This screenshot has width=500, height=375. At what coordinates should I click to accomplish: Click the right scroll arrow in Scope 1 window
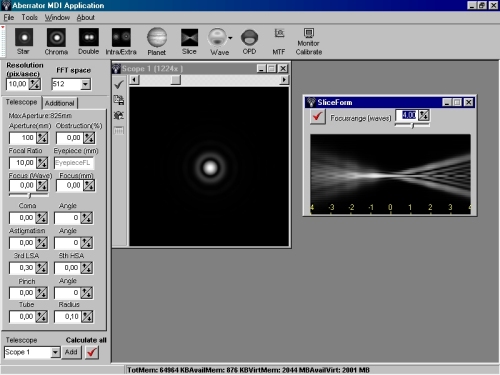click(x=284, y=80)
